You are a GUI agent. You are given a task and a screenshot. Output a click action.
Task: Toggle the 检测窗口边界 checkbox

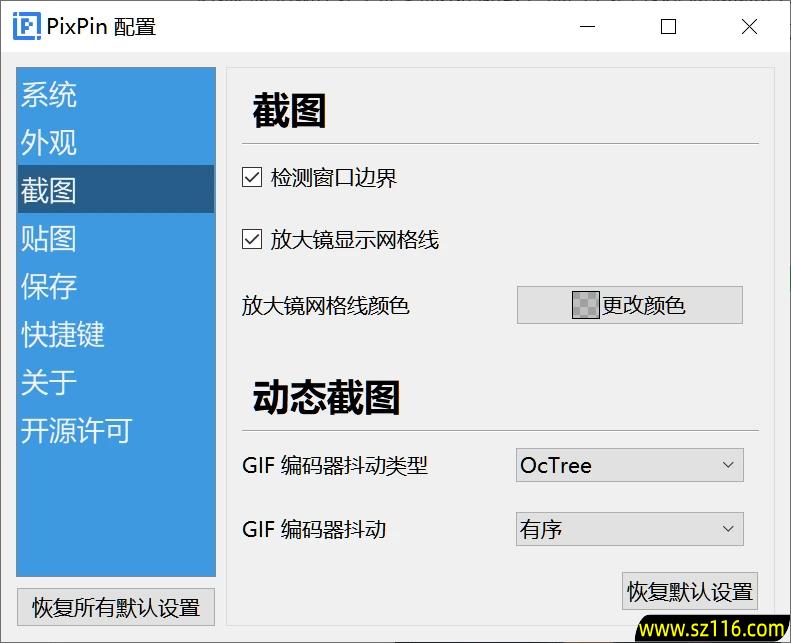252,178
